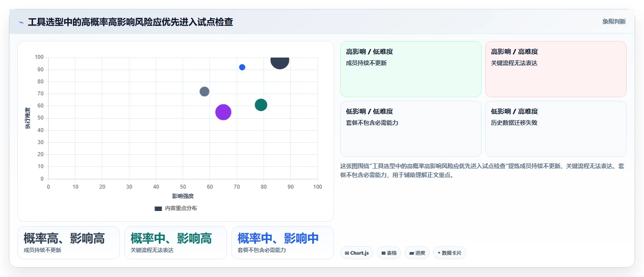Viewport: 644px width, 277px height.
Task: Select the 概率高、影响高 card
Action: (69, 243)
